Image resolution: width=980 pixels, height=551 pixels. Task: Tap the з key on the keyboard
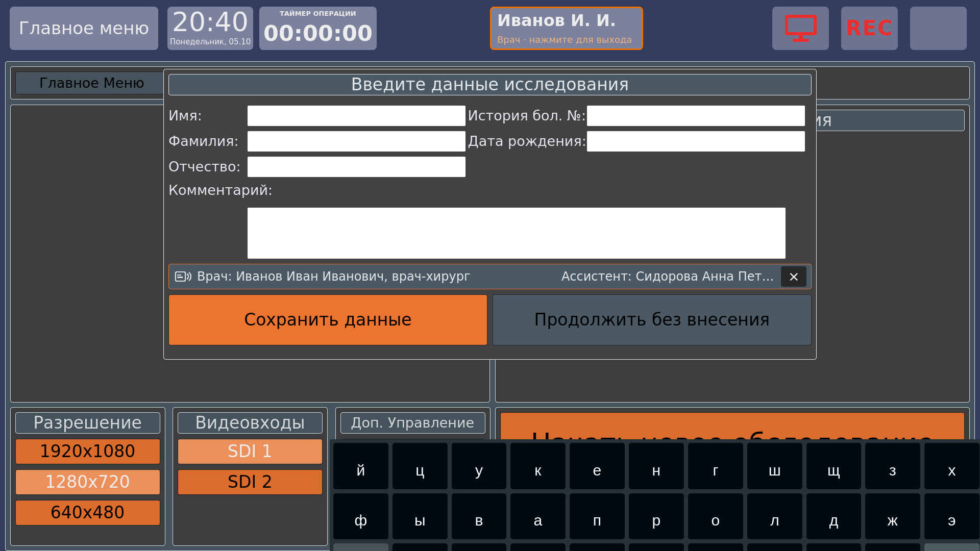tap(893, 466)
